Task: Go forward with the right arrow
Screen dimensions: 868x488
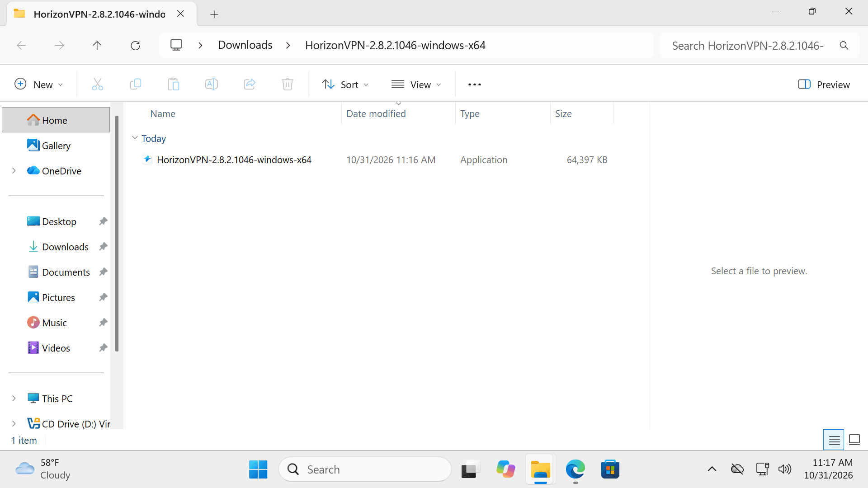Action: pos(59,45)
